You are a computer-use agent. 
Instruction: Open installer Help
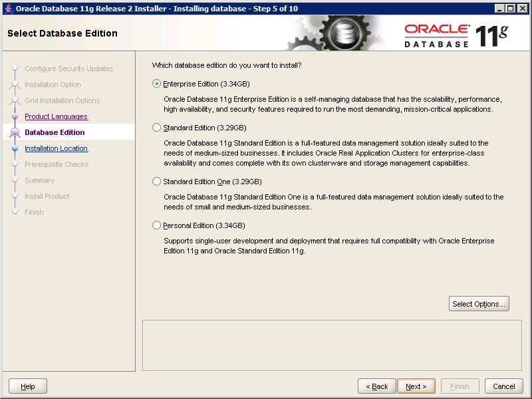pos(28,386)
